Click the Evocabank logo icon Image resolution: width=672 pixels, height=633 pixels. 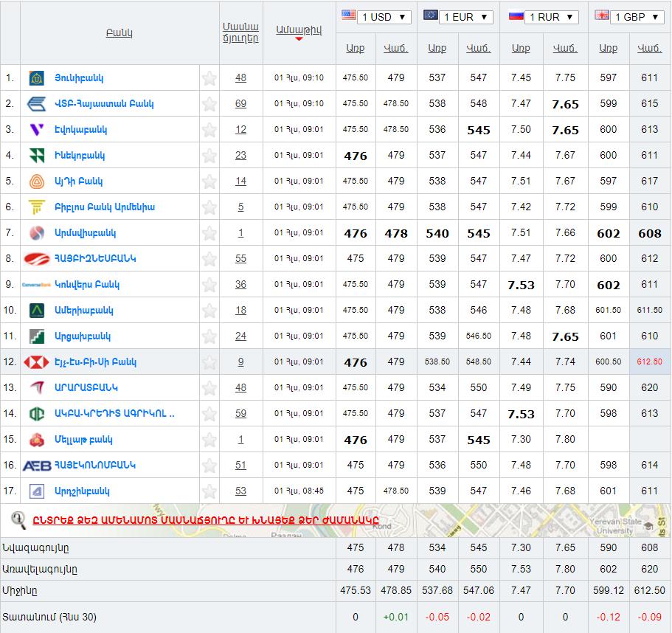pyautogui.click(x=36, y=130)
